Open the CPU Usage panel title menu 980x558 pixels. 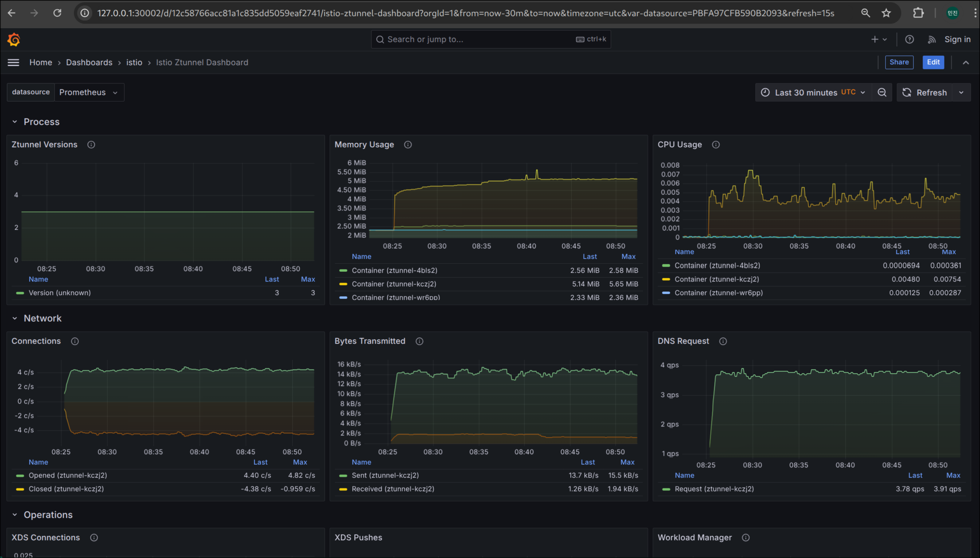tap(680, 145)
